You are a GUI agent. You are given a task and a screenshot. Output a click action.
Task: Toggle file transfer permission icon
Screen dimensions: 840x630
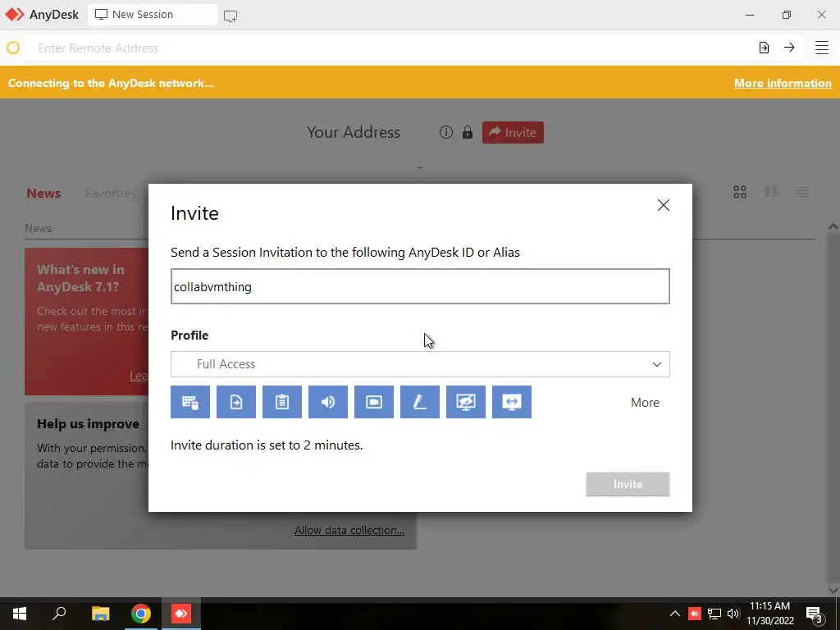(x=236, y=402)
